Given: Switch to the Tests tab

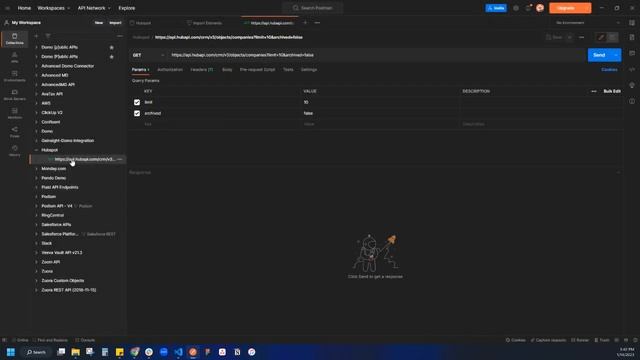Looking at the screenshot, I should (288, 70).
